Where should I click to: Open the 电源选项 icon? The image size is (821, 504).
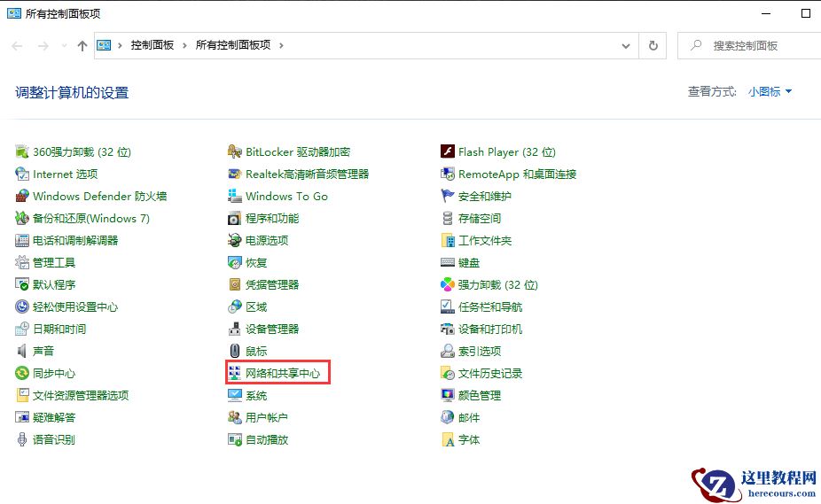(235, 240)
